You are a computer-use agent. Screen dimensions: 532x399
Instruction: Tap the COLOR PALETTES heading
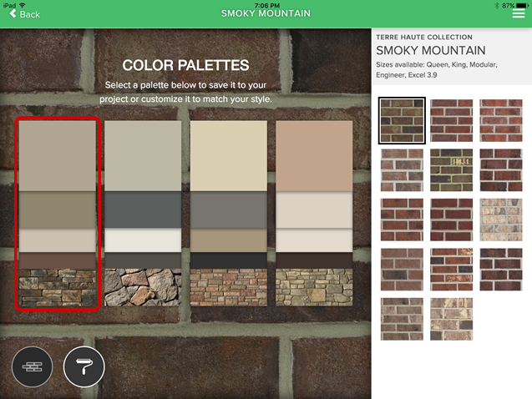185,65
